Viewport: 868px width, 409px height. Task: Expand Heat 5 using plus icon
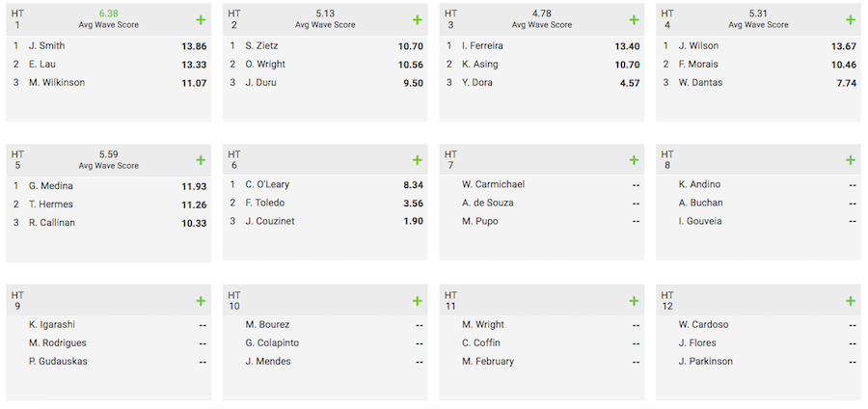coord(201,160)
